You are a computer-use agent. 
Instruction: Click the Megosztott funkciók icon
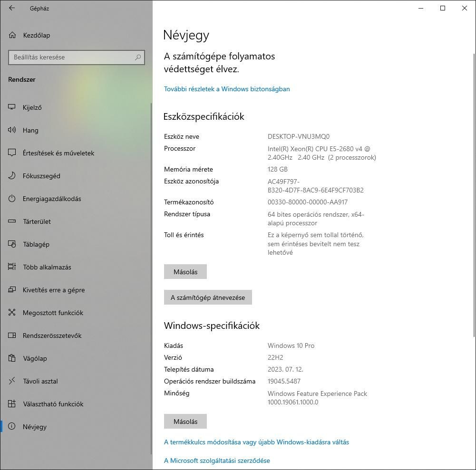[12, 312]
